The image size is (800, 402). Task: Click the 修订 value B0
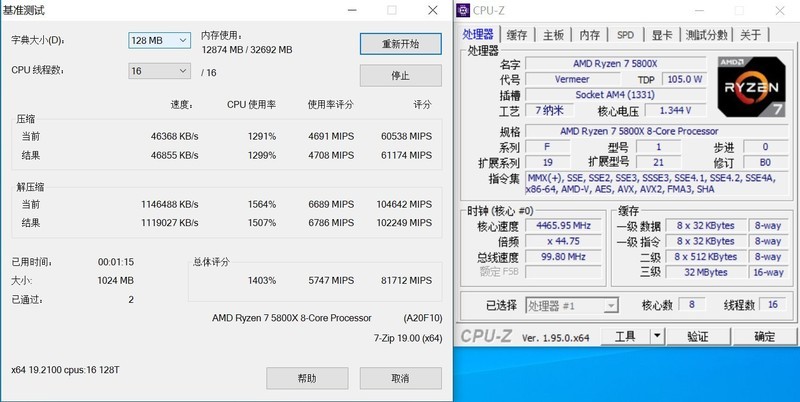[765, 162]
